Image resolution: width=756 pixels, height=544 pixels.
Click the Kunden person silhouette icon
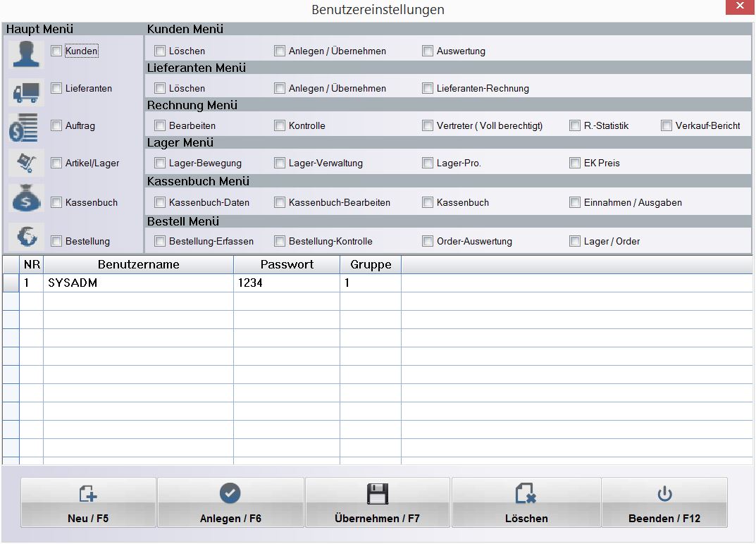26,54
